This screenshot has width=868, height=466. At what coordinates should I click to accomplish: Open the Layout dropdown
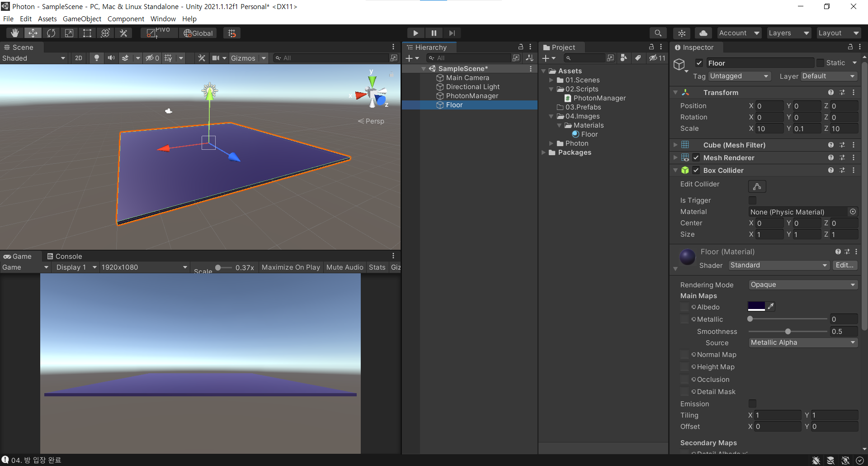click(x=839, y=33)
